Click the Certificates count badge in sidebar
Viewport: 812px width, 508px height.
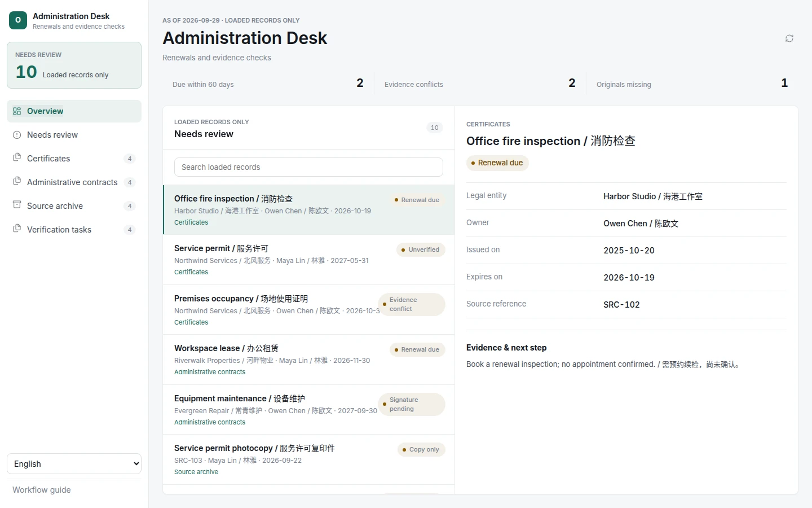click(x=130, y=159)
